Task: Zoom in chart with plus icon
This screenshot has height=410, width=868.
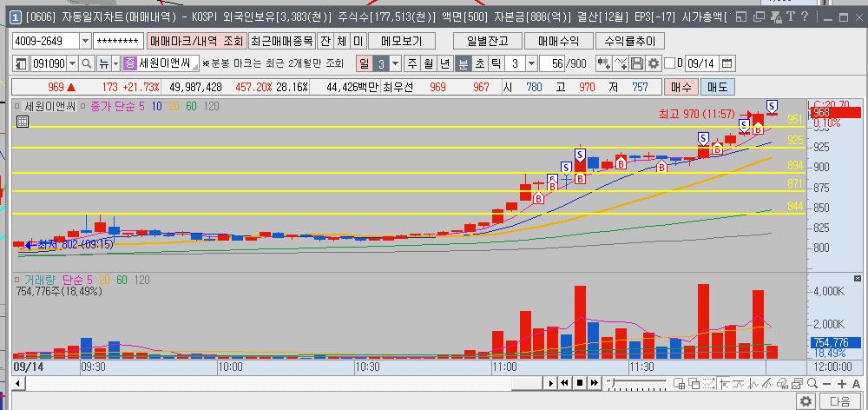Action: point(841,383)
